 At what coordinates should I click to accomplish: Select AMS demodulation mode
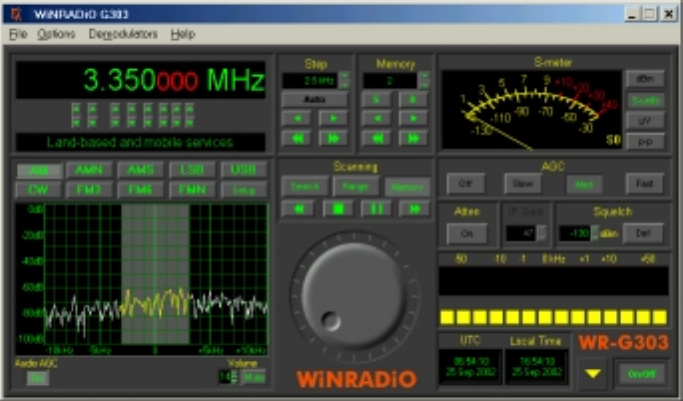(140, 170)
